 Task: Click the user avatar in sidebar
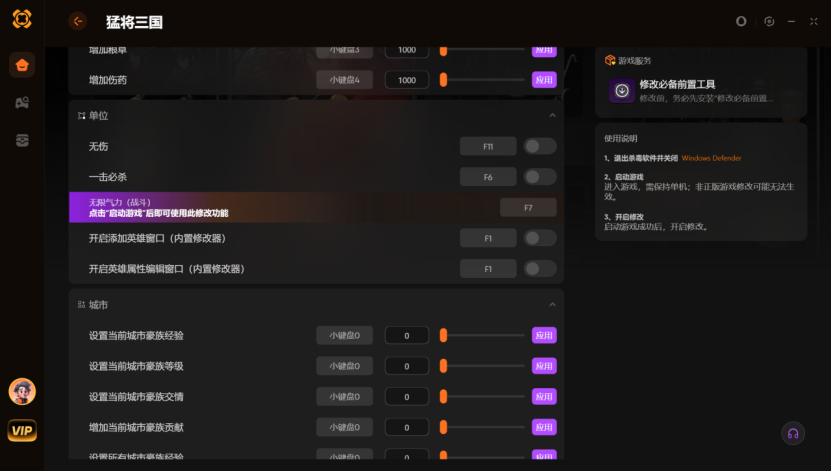pos(22,392)
